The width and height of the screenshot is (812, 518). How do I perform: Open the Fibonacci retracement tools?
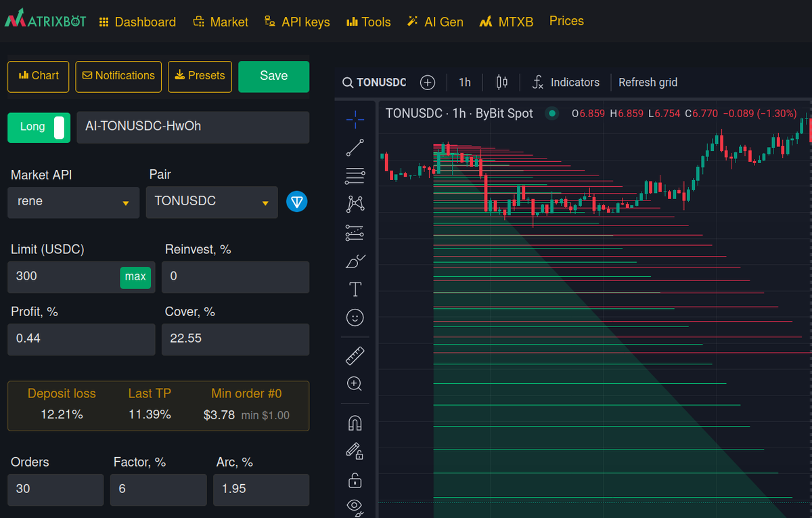(x=355, y=176)
